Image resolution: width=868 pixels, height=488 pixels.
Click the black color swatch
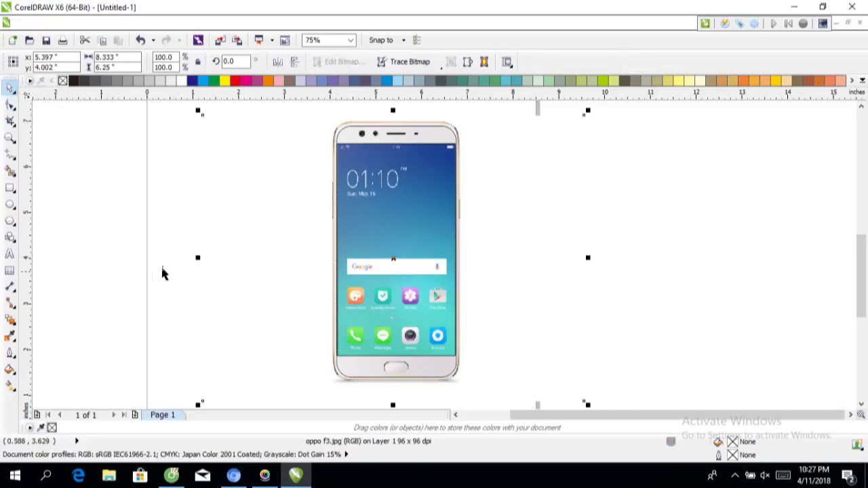click(73, 81)
